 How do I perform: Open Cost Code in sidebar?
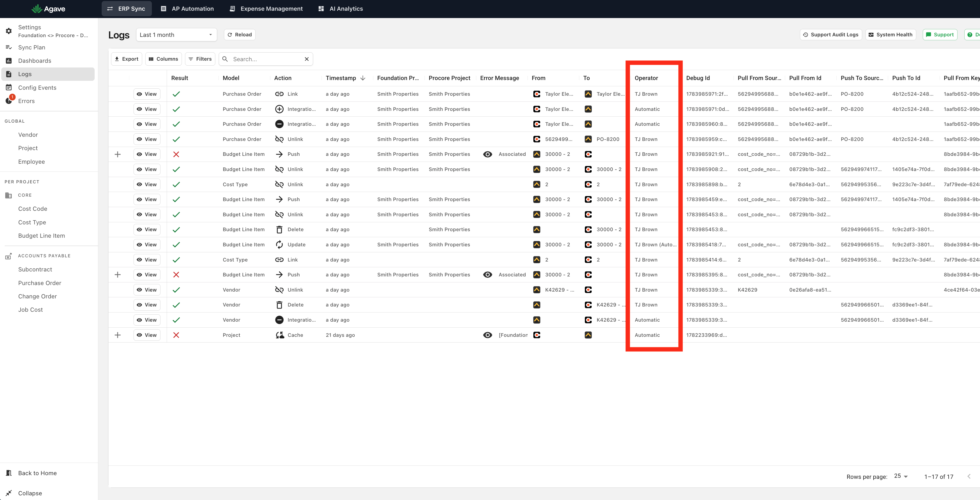click(33, 209)
